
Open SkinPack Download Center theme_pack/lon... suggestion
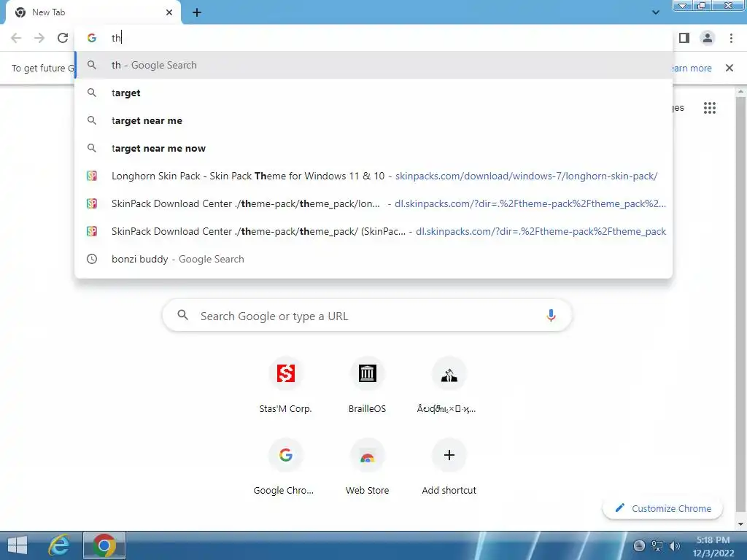tap(373, 203)
